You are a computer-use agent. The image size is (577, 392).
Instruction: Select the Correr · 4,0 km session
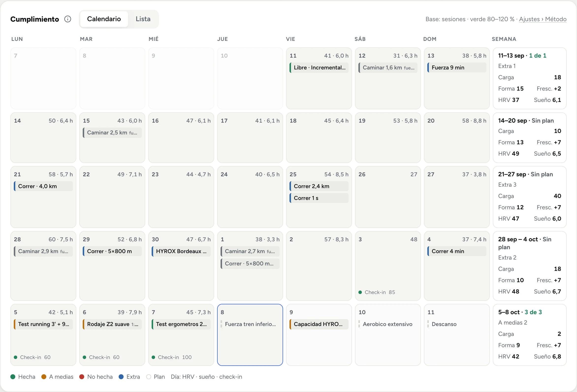pos(44,186)
